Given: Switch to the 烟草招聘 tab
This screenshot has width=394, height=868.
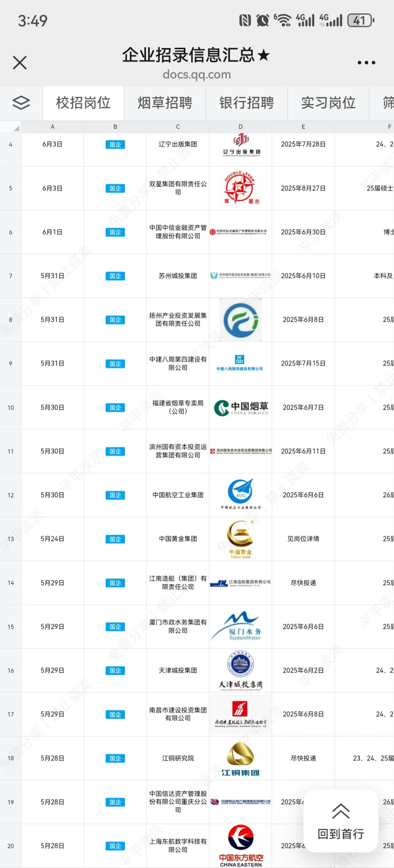Looking at the screenshot, I should [x=165, y=103].
